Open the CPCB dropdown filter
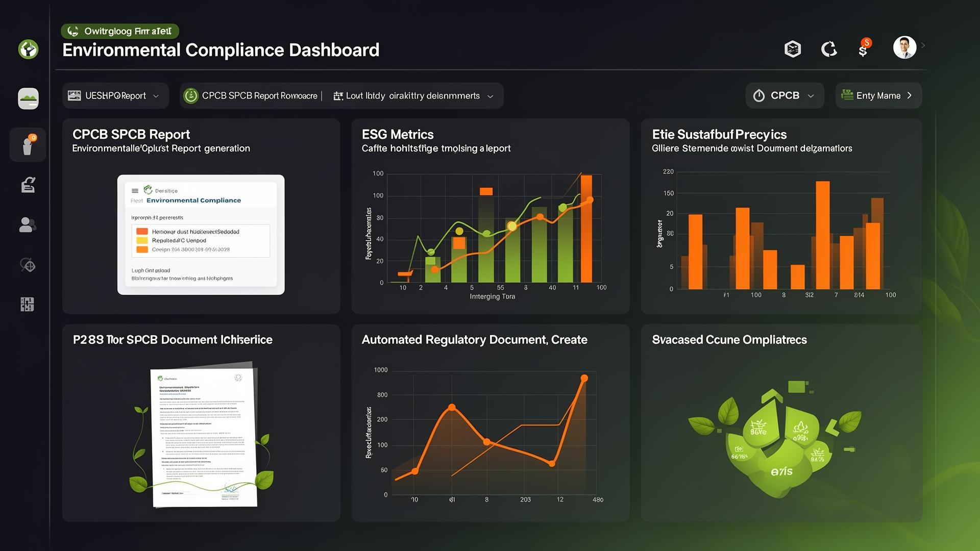This screenshot has width=980, height=551. (785, 95)
